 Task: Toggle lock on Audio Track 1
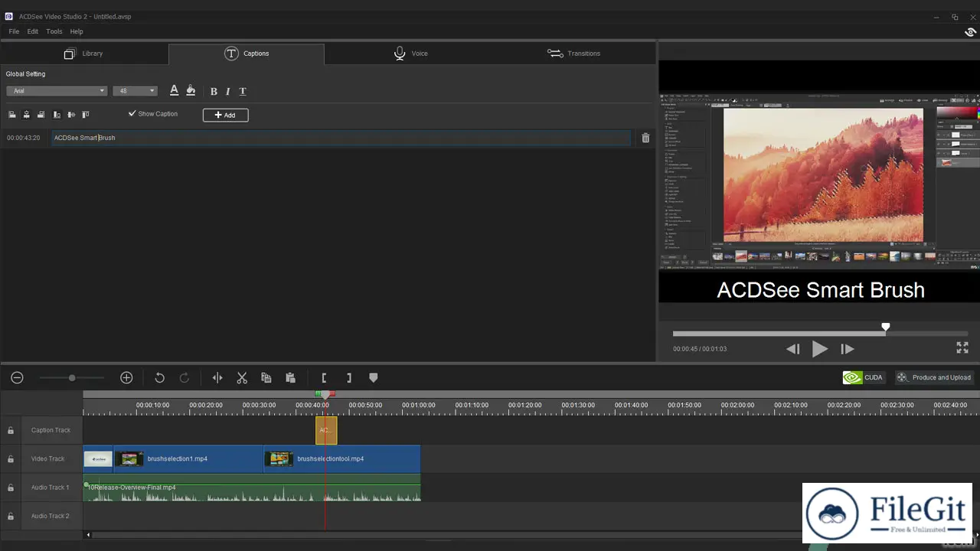(11, 487)
